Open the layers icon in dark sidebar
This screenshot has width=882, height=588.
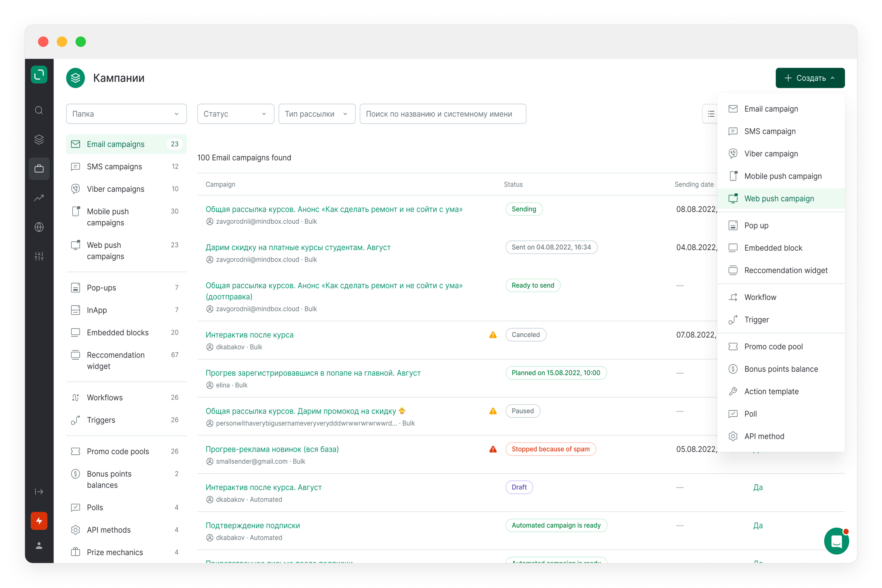coord(39,139)
